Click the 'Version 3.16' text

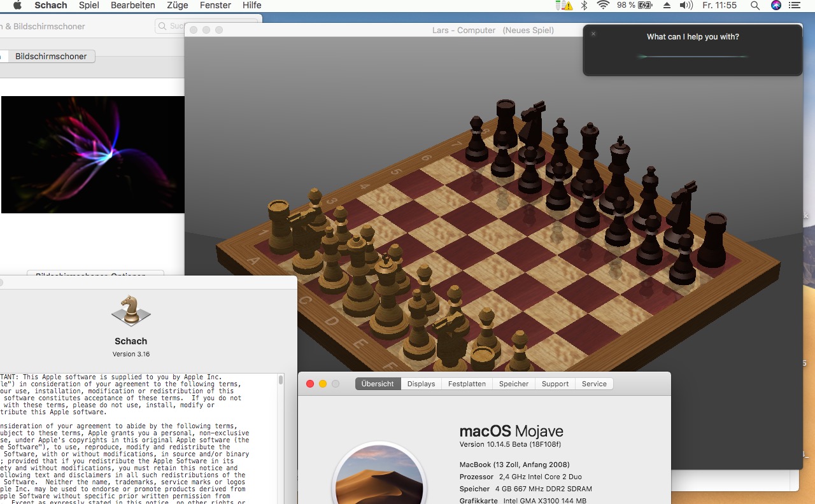(131, 354)
